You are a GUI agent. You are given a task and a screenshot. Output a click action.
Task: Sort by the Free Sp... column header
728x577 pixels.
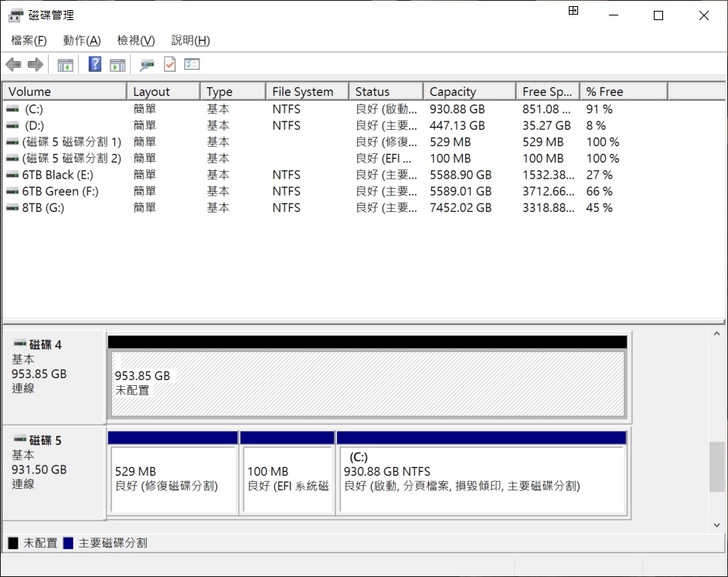pyautogui.click(x=548, y=91)
